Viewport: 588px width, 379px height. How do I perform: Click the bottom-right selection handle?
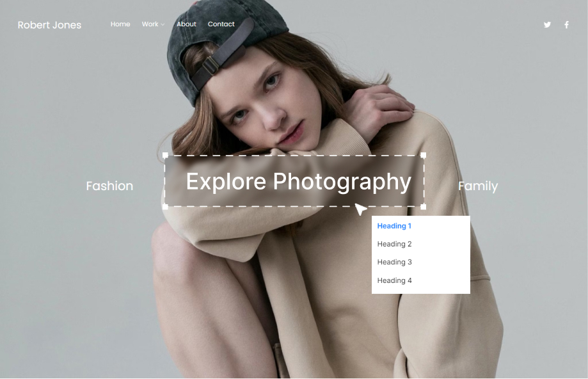pos(423,207)
